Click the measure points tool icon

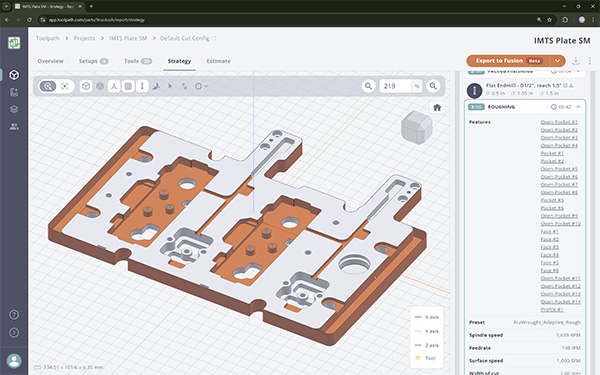point(184,86)
